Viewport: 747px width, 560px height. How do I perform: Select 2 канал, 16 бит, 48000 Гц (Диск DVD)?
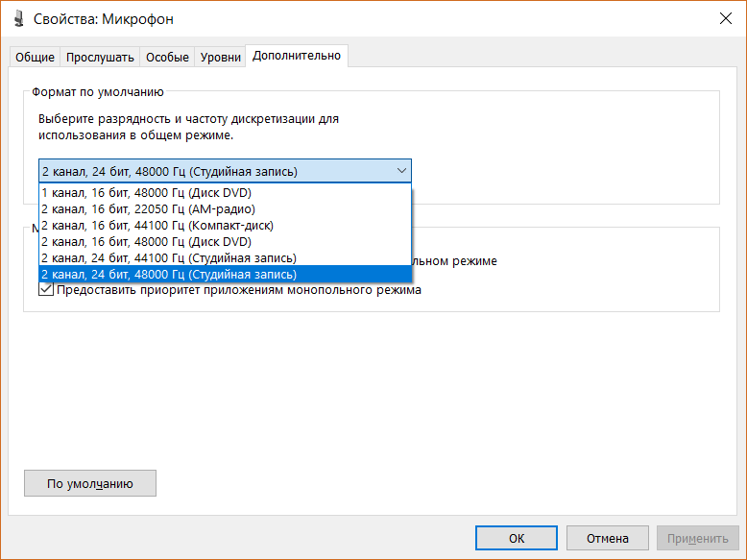pyautogui.click(x=146, y=241)
